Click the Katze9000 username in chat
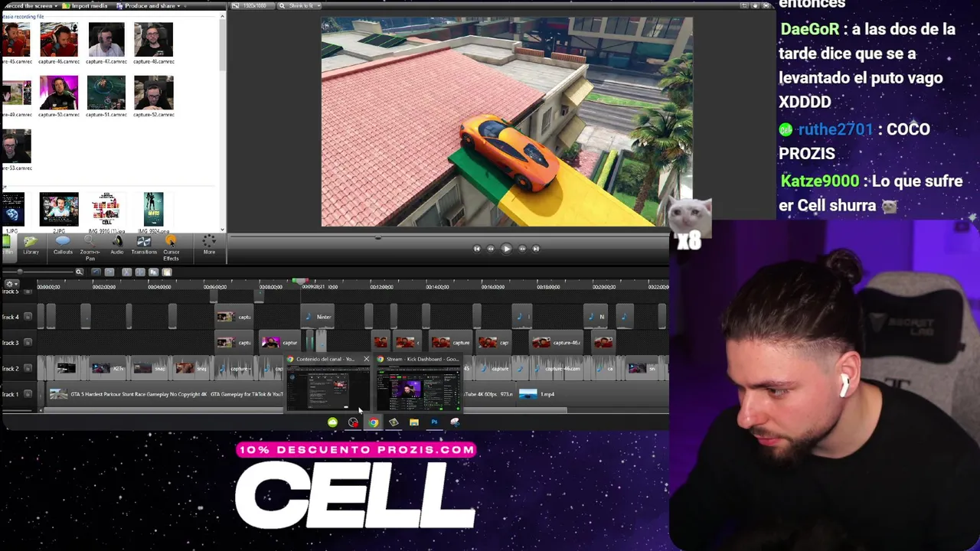Screen dimensions: 980x551 (x=819, y=181)
